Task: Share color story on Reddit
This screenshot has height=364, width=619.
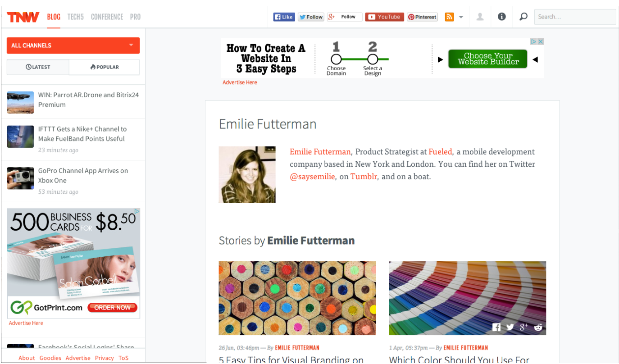Action: pyautogui.click(x=538, y=328)
